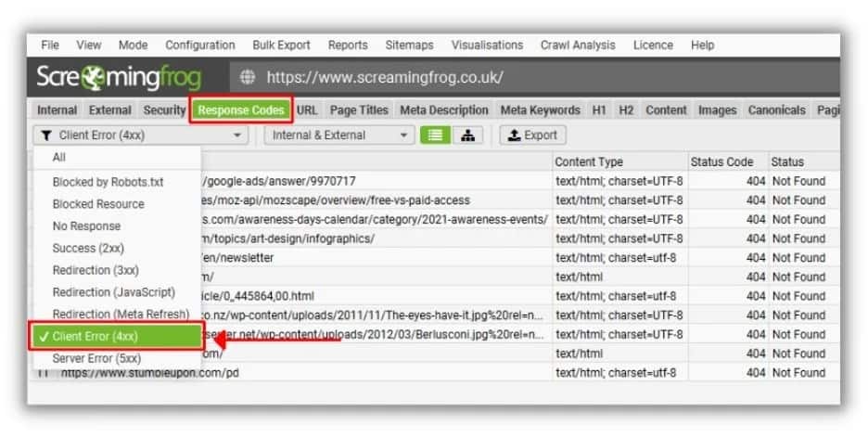Open the Internal & External dropdown
868x438 pixels.
pos(339,135)
